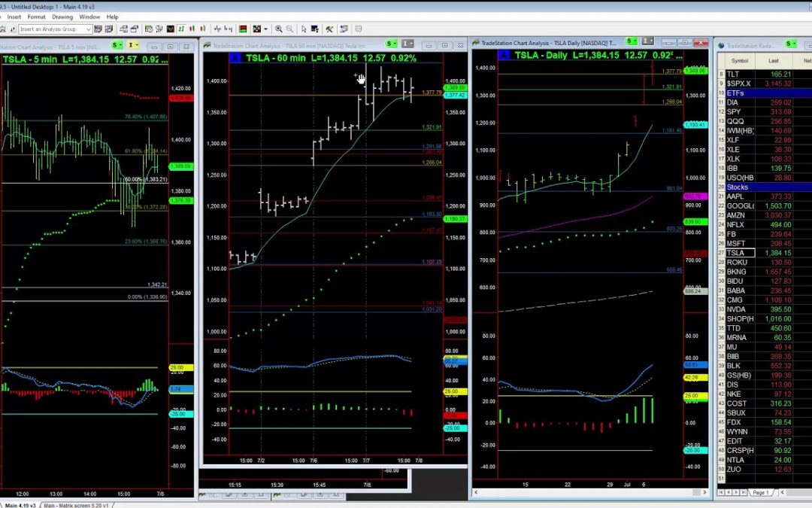Click the bar spacing increase toolbar icon
The width and height of the screenshot is (812, 508).
tap(229, 29)
